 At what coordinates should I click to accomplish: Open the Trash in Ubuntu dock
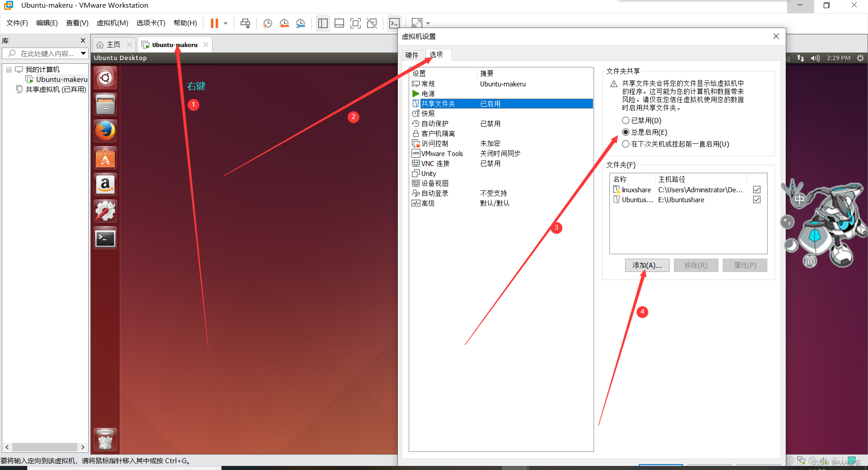[105, 439]
